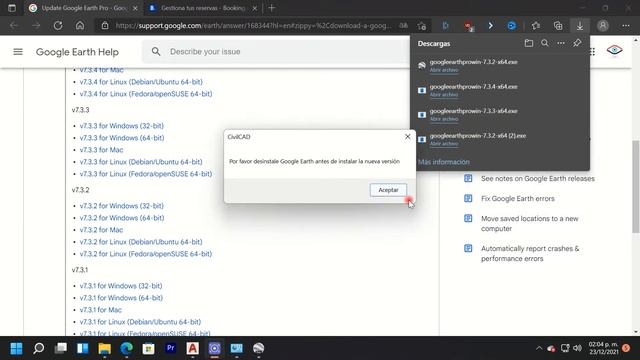Open browser Settings and more menu
The width and height of the screenshot is (640, 360).
point(626,26)
